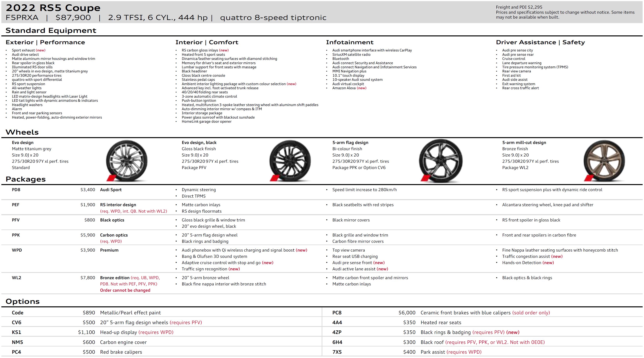This screenshot has height=358, width=644.
Task: Click the gloss black Evo design wheel image
Action: [x=290, y=161]
